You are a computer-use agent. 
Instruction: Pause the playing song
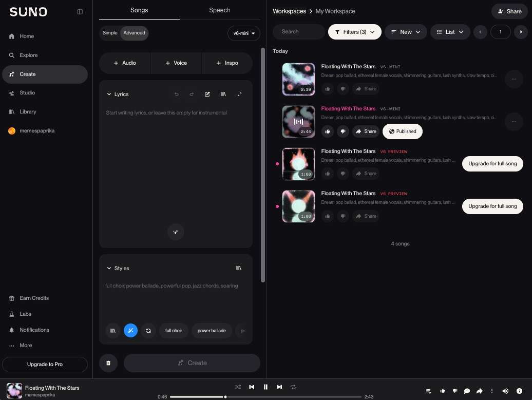tap(265, 387)
